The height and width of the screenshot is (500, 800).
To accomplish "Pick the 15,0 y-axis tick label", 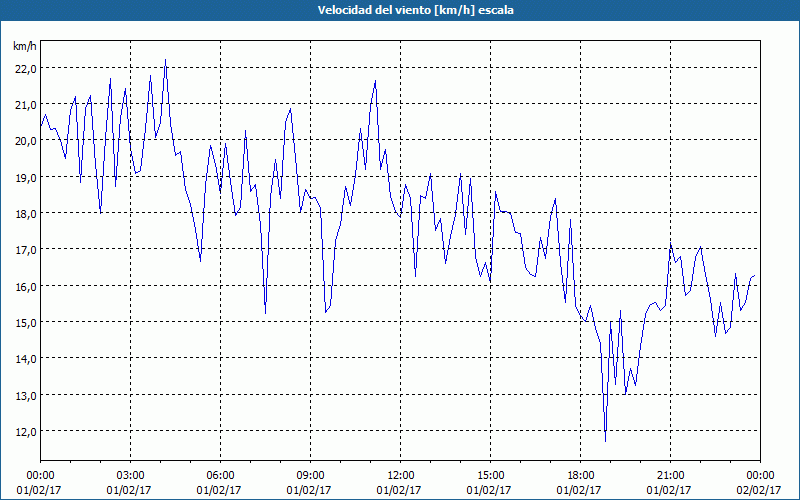I will click(x=26, y=323).
